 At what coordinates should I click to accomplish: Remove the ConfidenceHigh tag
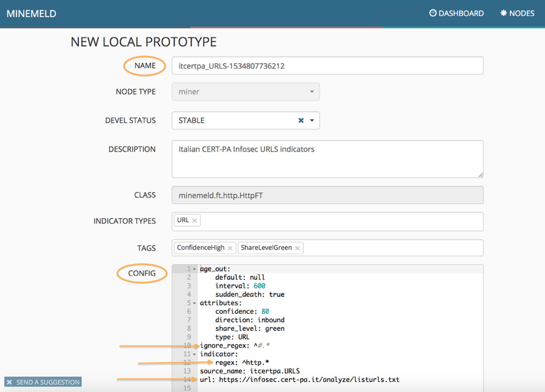[230, 248]
